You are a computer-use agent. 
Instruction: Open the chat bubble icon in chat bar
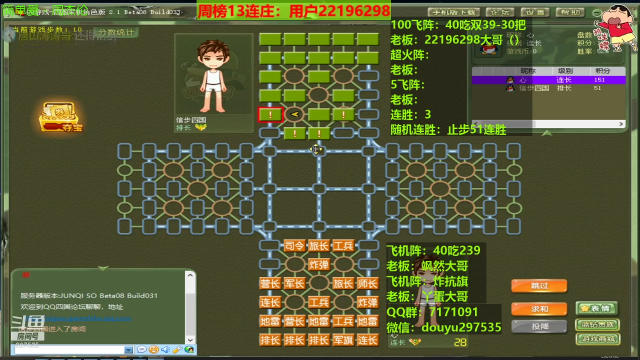click(x=142, y=349)
